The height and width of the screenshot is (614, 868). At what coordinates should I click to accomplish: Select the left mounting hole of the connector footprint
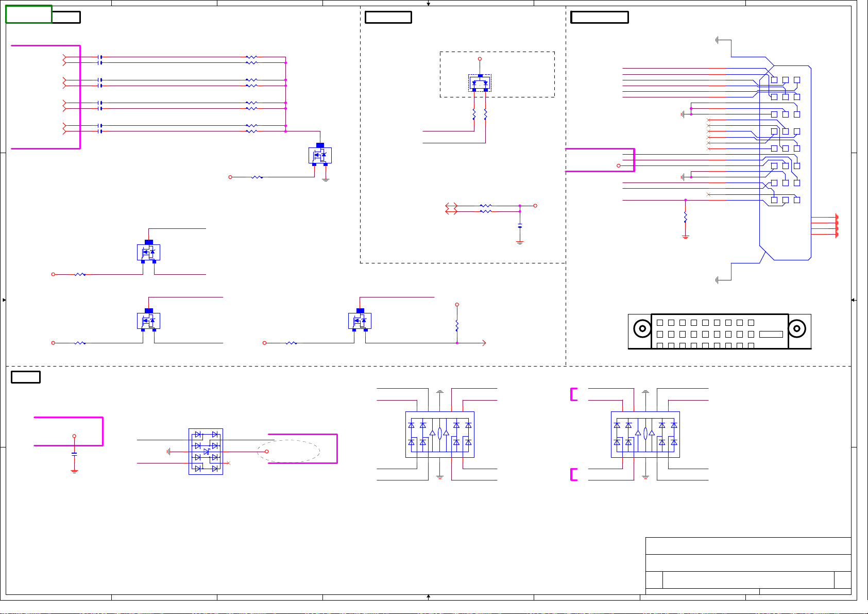click(642, 328)
